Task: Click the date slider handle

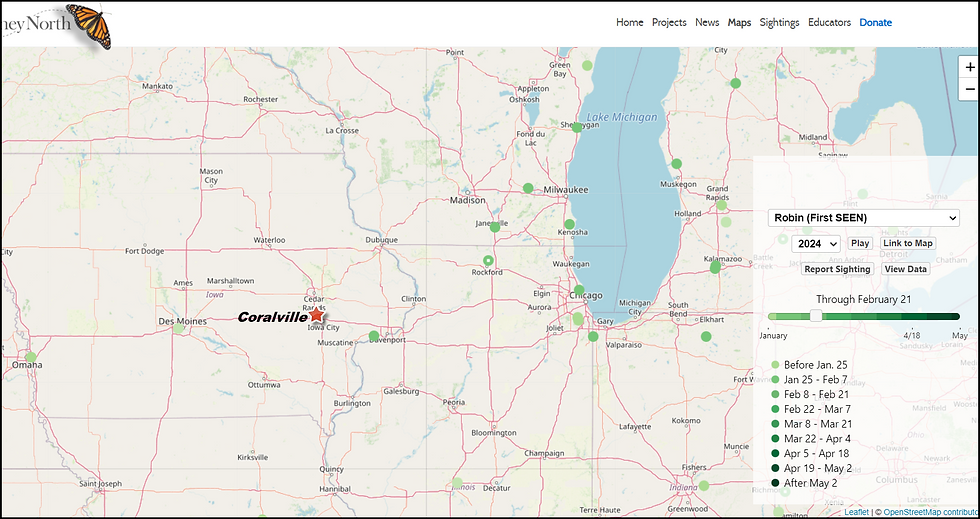Action: [x=816, y=316]
